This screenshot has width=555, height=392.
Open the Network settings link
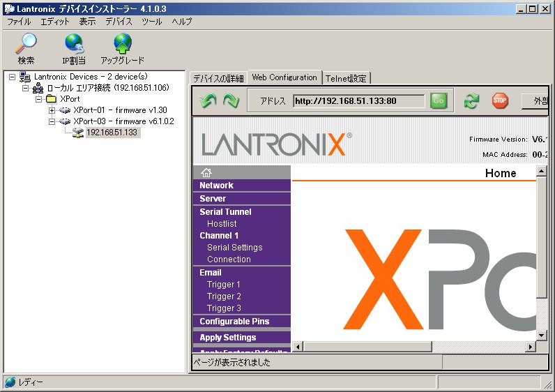pyautogui.click(x=216, y=186)
